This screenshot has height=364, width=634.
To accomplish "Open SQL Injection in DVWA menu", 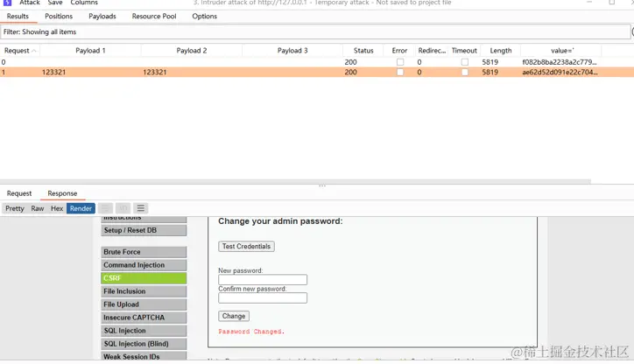I will coord(144,331).
